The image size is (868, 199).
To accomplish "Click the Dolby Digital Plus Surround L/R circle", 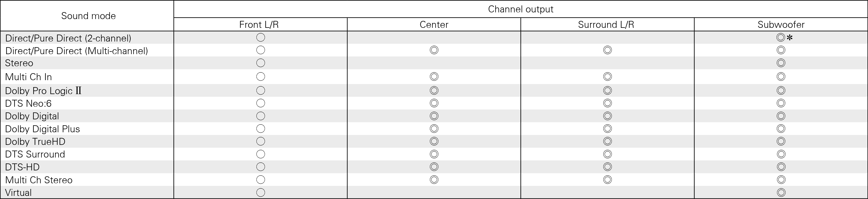I will pyautogui.click(x=607, y=129).
